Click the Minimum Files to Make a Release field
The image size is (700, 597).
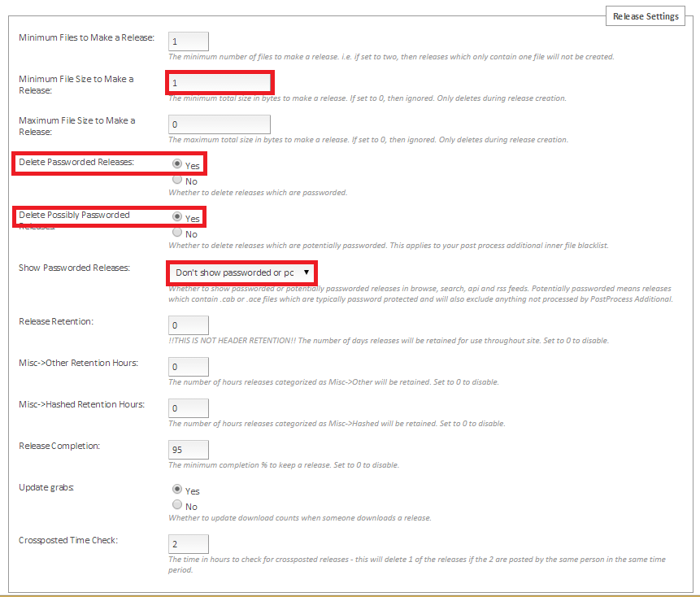[188, 41]
